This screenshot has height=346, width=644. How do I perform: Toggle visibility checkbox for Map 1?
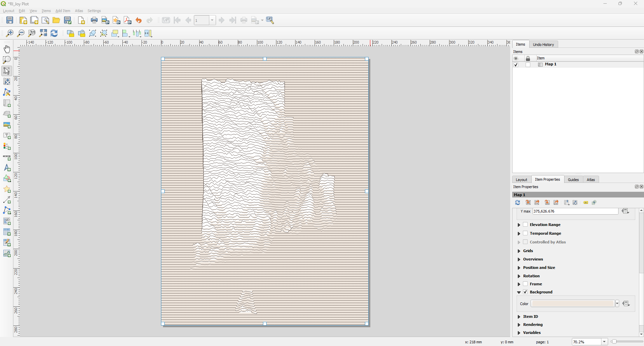coord(516,65)
